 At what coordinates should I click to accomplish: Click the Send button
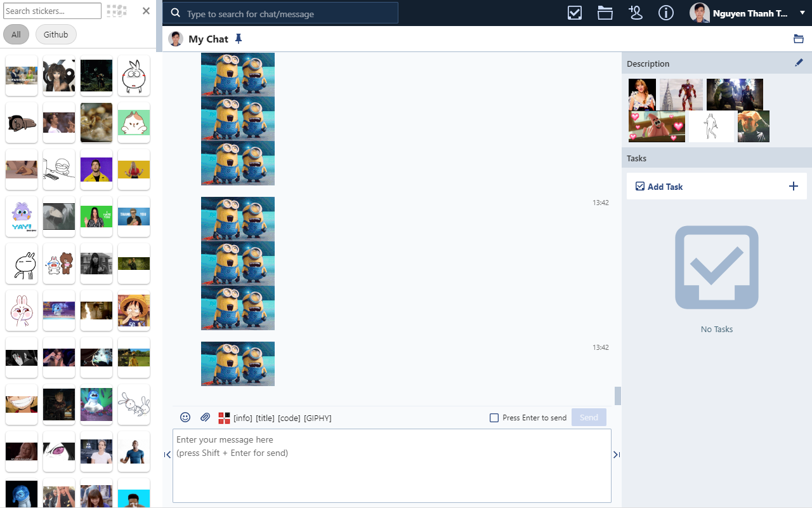[589, 417]
